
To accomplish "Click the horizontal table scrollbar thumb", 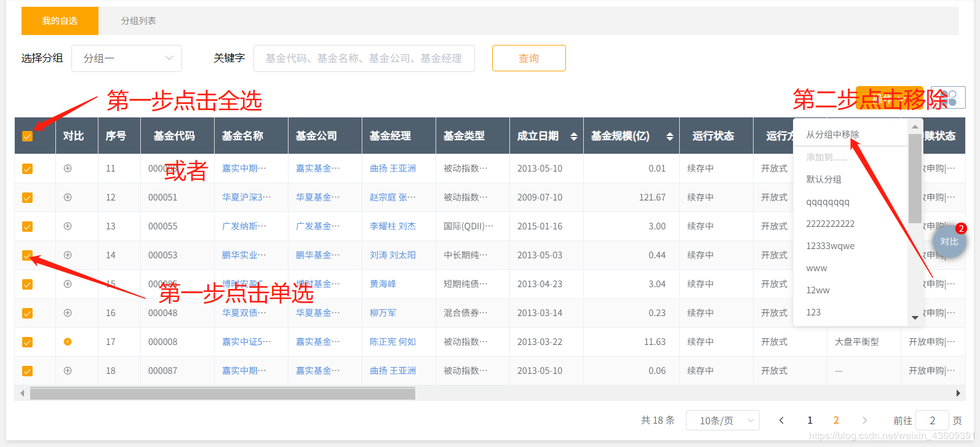I will point(223,394).
